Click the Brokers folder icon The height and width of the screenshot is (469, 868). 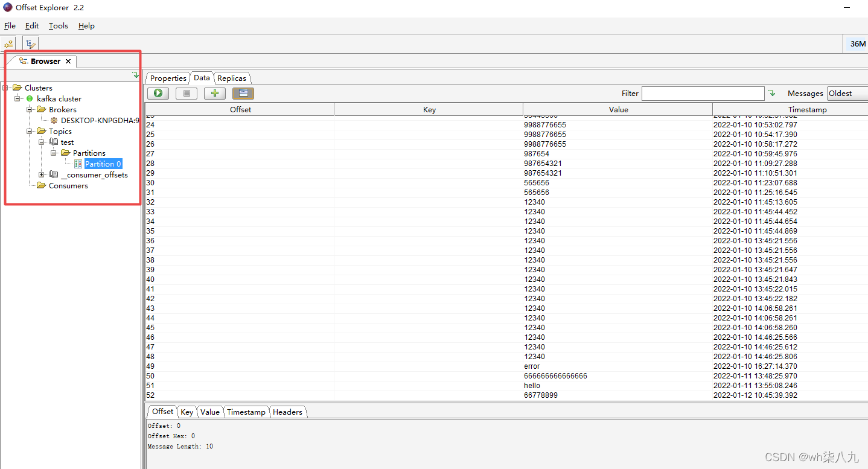tap(41, 109)
